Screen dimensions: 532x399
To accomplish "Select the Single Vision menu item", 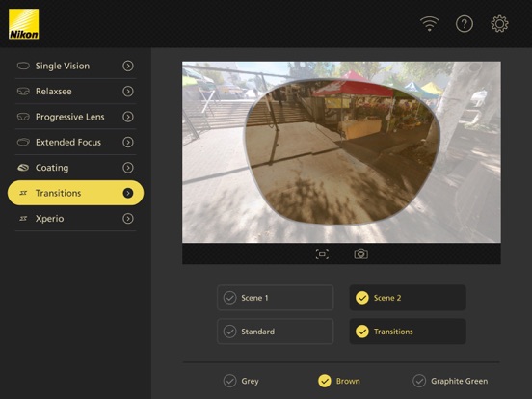I will point(76,66).
